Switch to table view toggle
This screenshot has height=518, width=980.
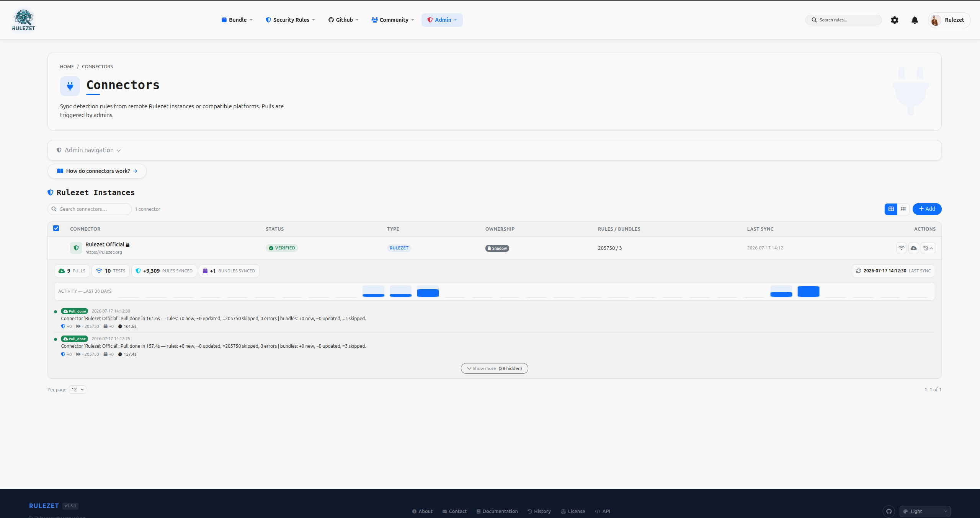pos(891,209)
